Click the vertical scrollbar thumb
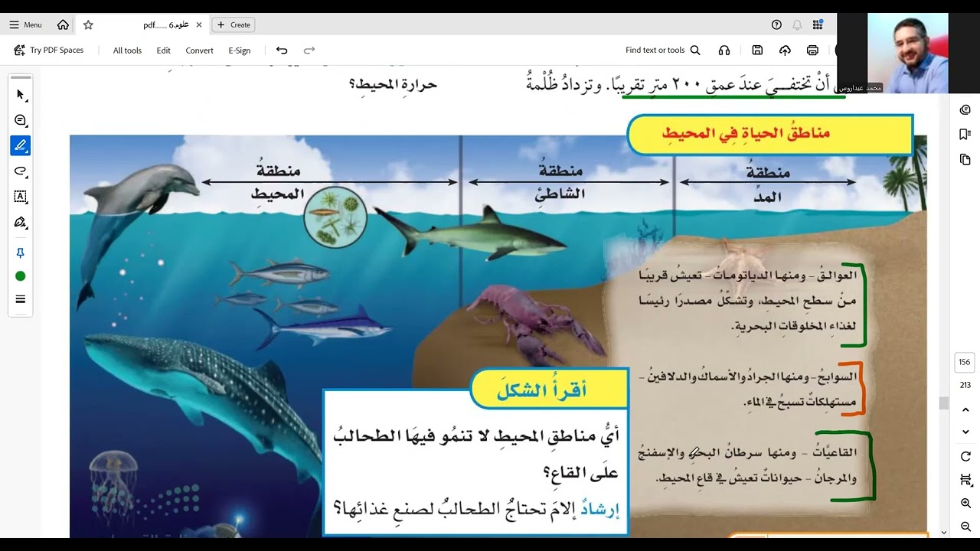980x551 pixels. pos(944,403)
